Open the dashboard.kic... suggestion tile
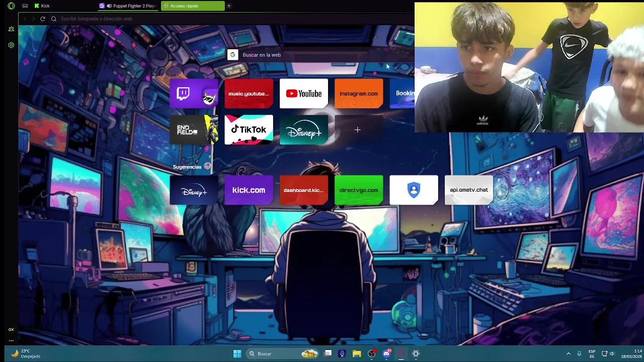 tap(304, 190)
